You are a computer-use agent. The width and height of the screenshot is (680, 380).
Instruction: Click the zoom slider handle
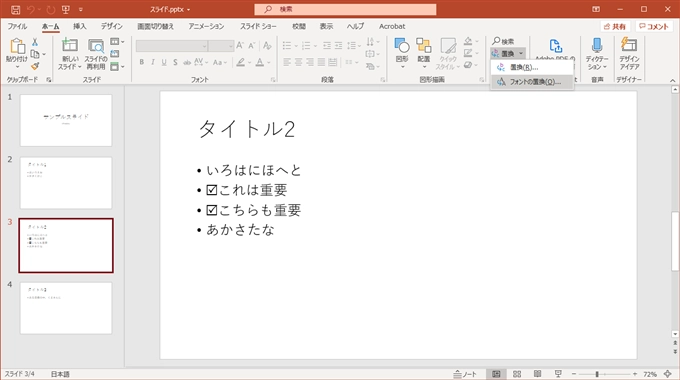click(597, 374)
